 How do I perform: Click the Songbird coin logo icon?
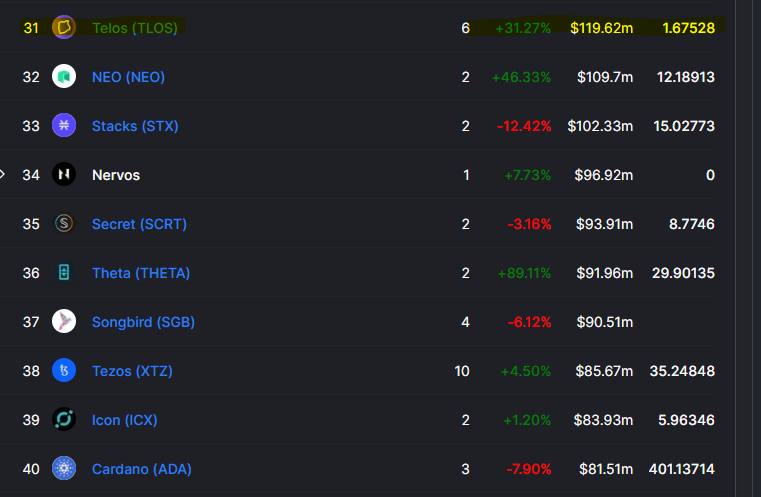(64, 321)
